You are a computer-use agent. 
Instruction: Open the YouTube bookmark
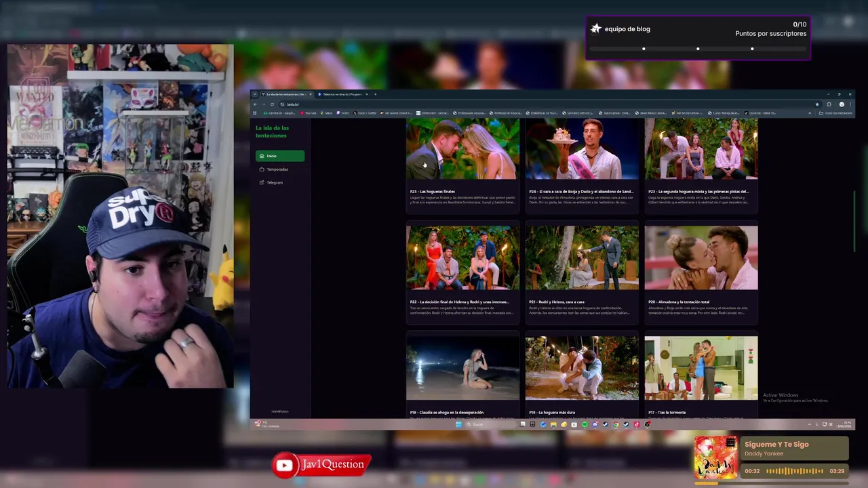[x=309, y=113]
